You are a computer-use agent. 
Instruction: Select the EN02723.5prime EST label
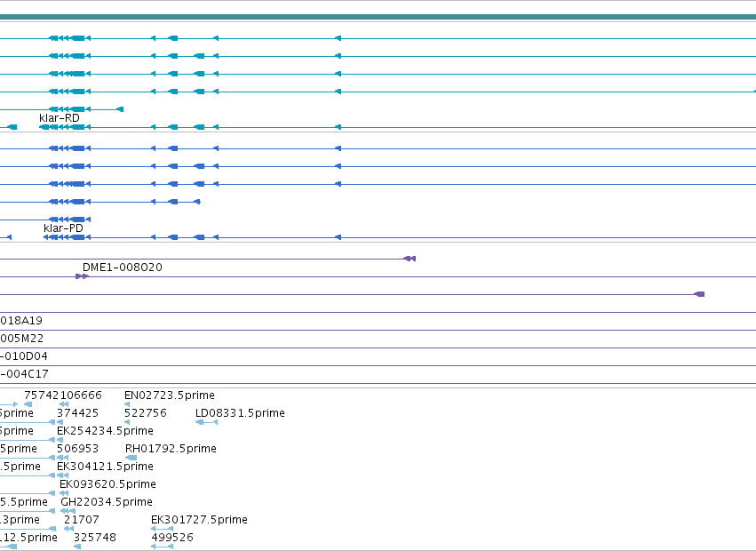(x=169, y=395)
